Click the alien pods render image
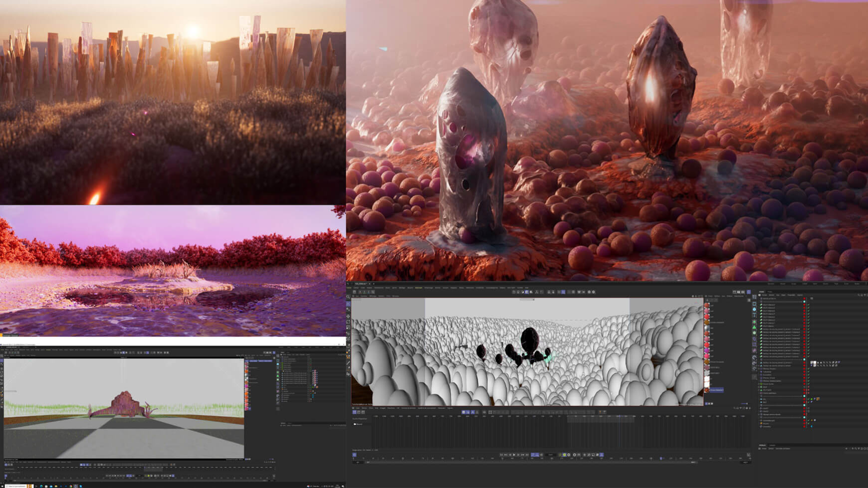Image resolution: width=868 pixels, height=488 pixels. tap(607, 141)
